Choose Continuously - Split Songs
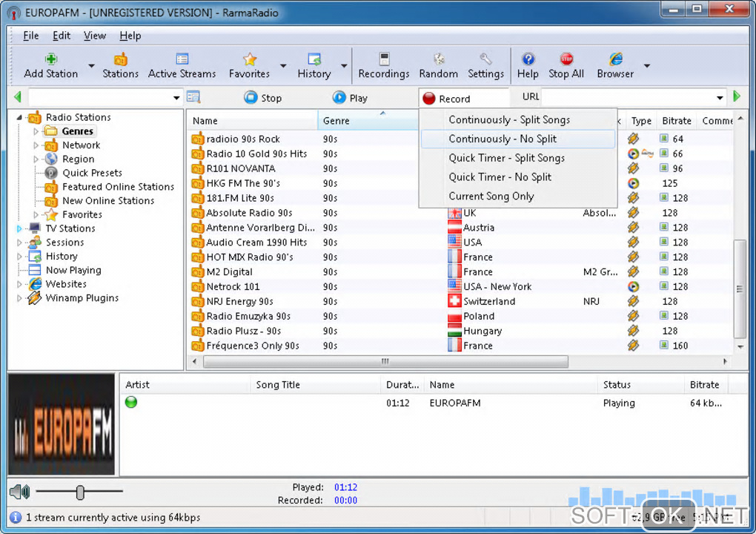Image resolution: width=756 pixels, height=534 pixels. coord(518,119)
